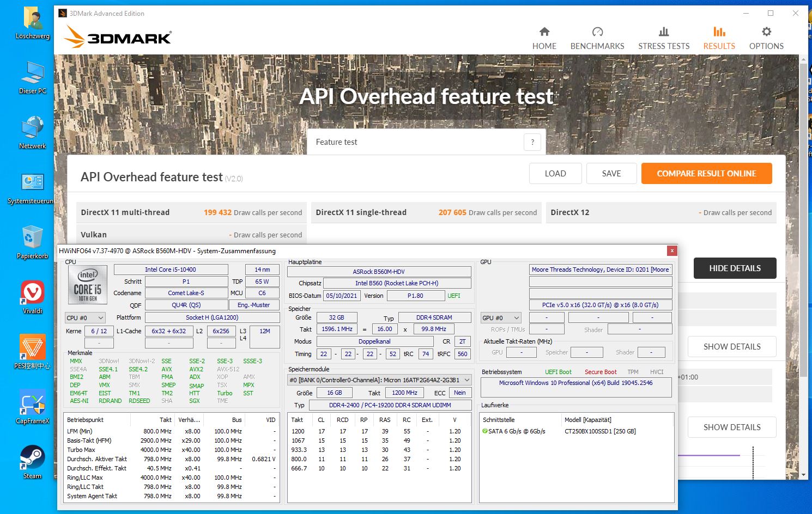Launch Steam from desktop shortcut
Screen dimensions: 812x514
(32, 458)
